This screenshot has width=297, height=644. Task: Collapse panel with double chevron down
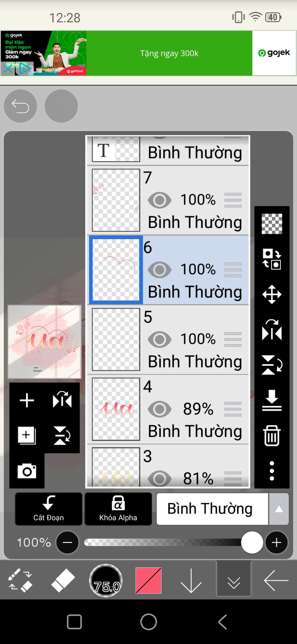(x=234, y=580)
